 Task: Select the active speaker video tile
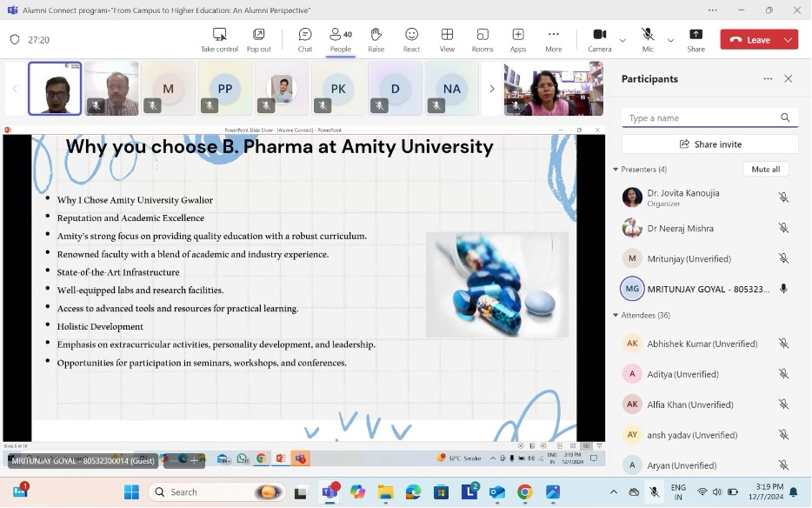55,88
